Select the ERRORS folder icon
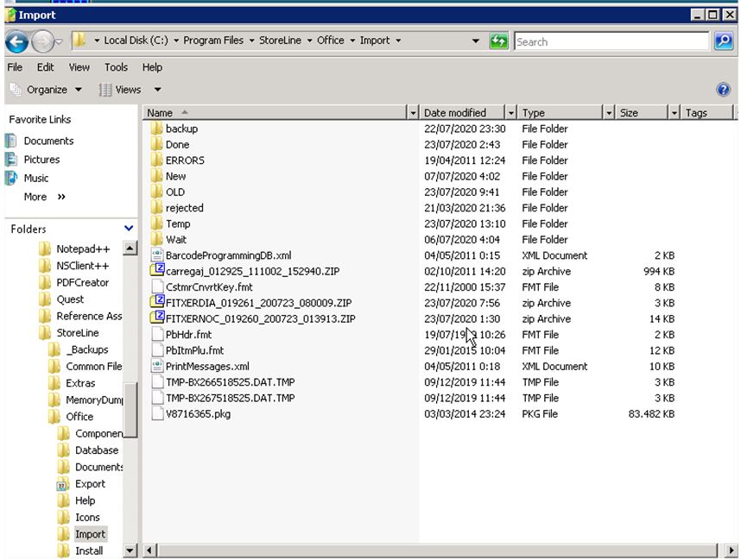 [x=157, y=160]
